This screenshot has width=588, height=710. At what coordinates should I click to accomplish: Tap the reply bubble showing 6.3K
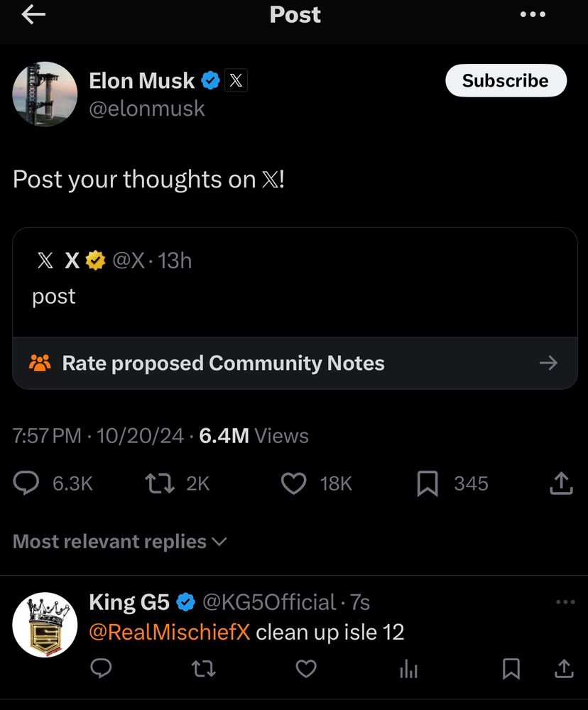[x=26, y=483]
